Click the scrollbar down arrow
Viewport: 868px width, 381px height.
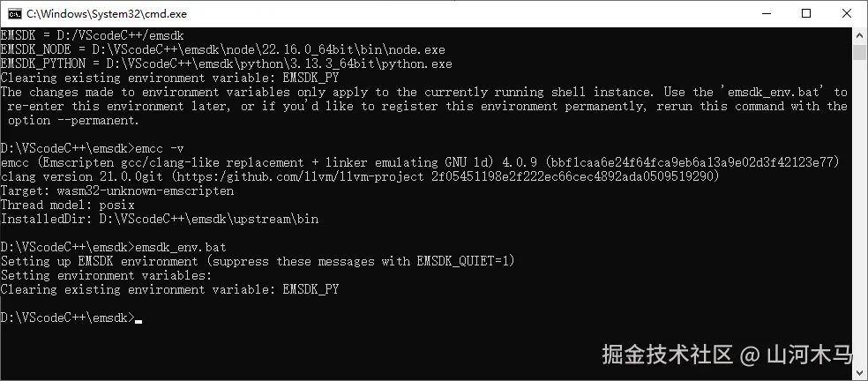pyautogui.click(x=859, y=372)
